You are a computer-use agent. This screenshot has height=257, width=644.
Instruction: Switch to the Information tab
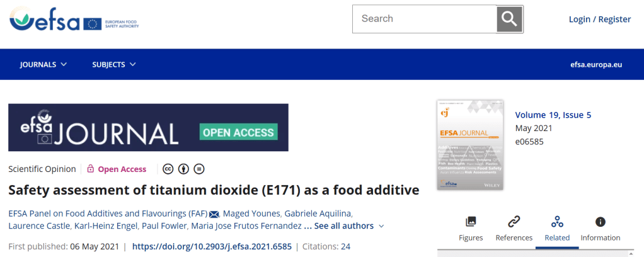600,229
